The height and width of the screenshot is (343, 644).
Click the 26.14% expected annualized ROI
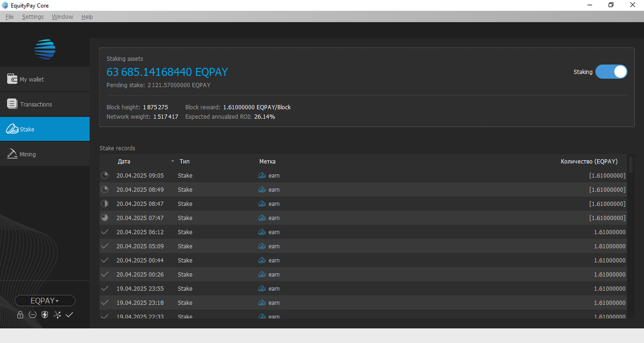265,116
